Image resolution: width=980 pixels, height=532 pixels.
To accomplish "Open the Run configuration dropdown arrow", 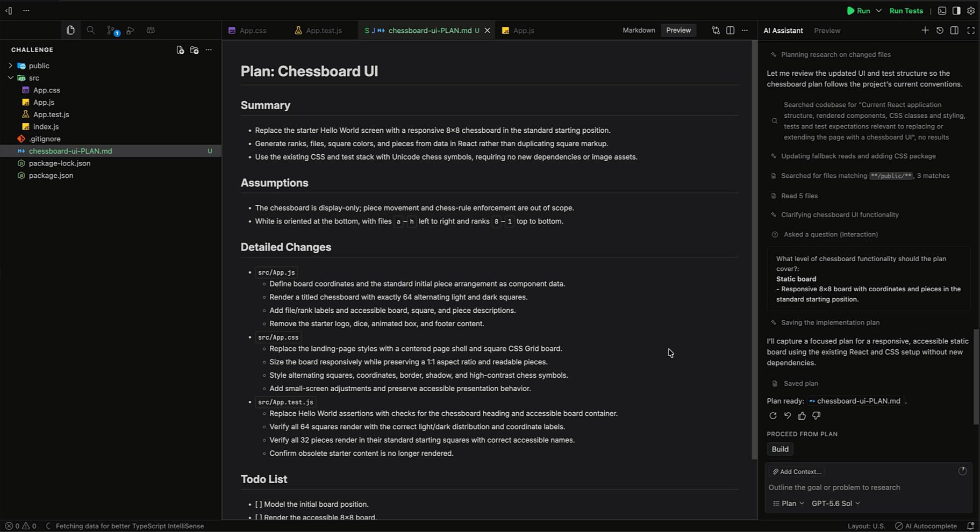I will [879, 11].
